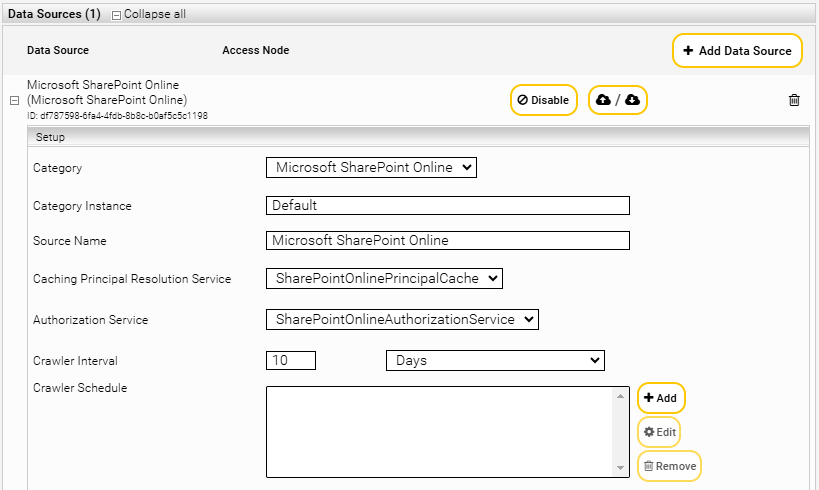Remove the selected crawler schedule

pyautogui.click(x=669, y=466)
